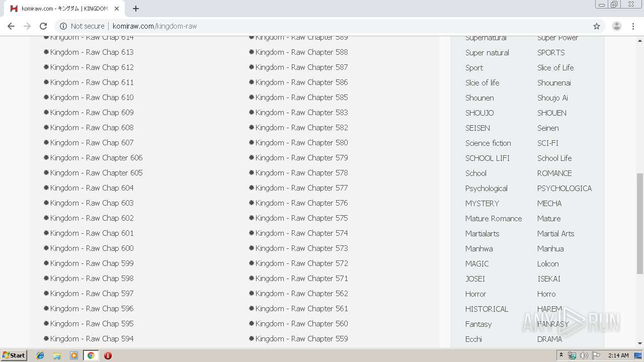Go forward to next page

pyautogui.click(x=27, y=26)
